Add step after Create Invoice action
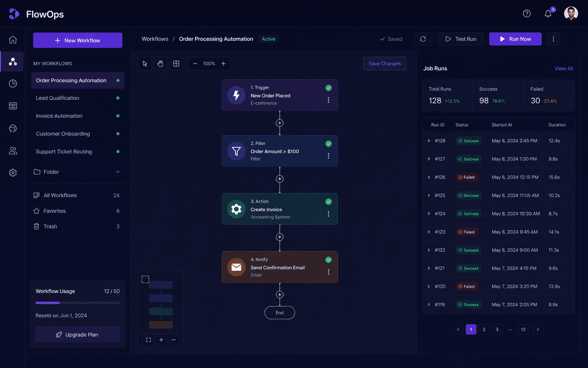The height and width of the screenshot is (368, 588). [280, 237]
